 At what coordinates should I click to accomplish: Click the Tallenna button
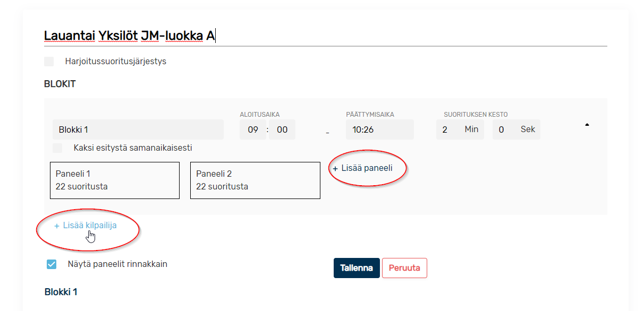(x=357, y=268)
